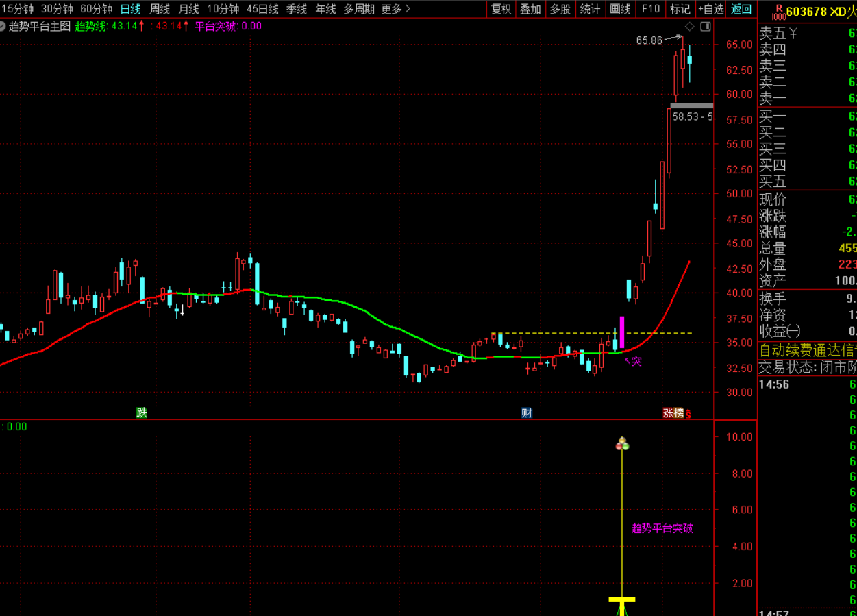857x616 pixels.
Task: Select the 买五 order book row
Action: click(x=807, y=182)
